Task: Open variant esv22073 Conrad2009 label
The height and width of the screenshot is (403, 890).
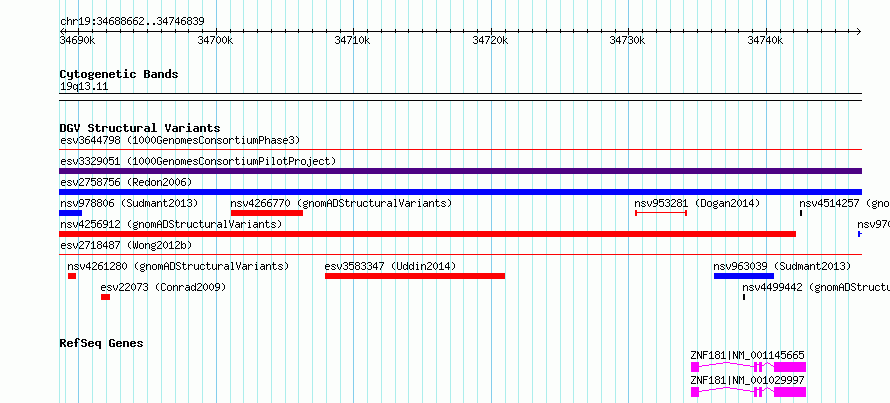Action: coord(163,287)
